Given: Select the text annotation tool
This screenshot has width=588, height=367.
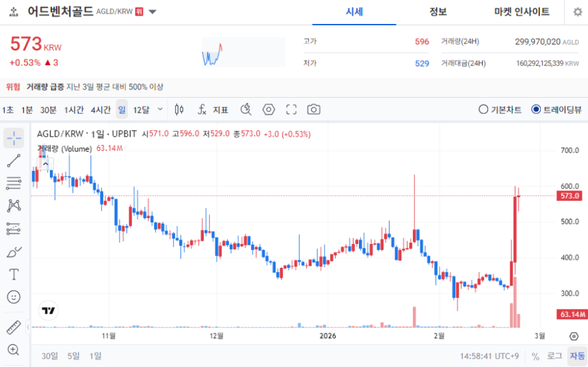Looking at the screenshot, I should [x=14, y=275].
